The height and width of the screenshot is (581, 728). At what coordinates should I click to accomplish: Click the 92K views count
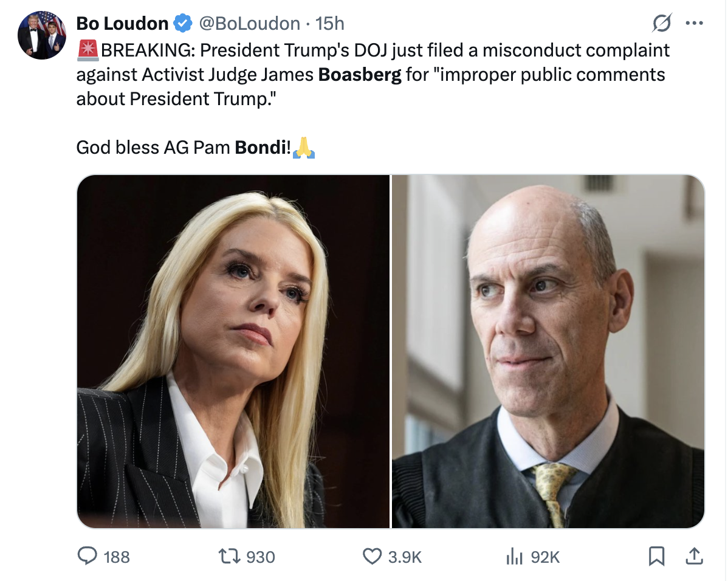click(x=545, y=557)
